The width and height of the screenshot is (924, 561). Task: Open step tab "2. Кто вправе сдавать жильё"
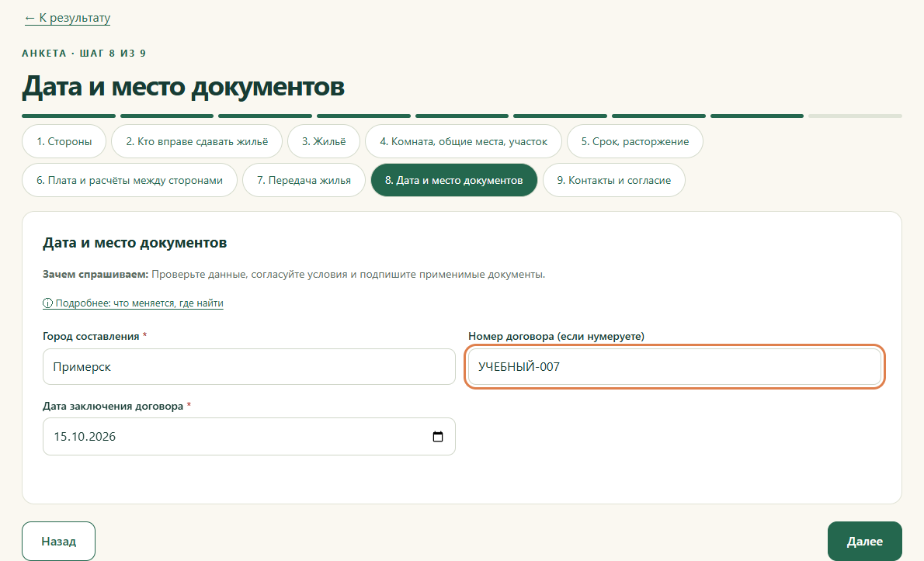[x=196, y=141]
